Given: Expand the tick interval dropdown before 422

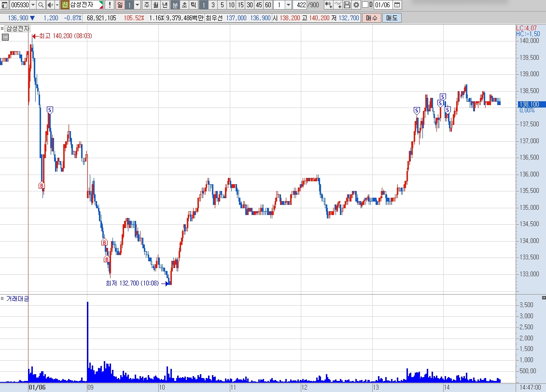Looking at the screenshot, I should tap(288, 5).
